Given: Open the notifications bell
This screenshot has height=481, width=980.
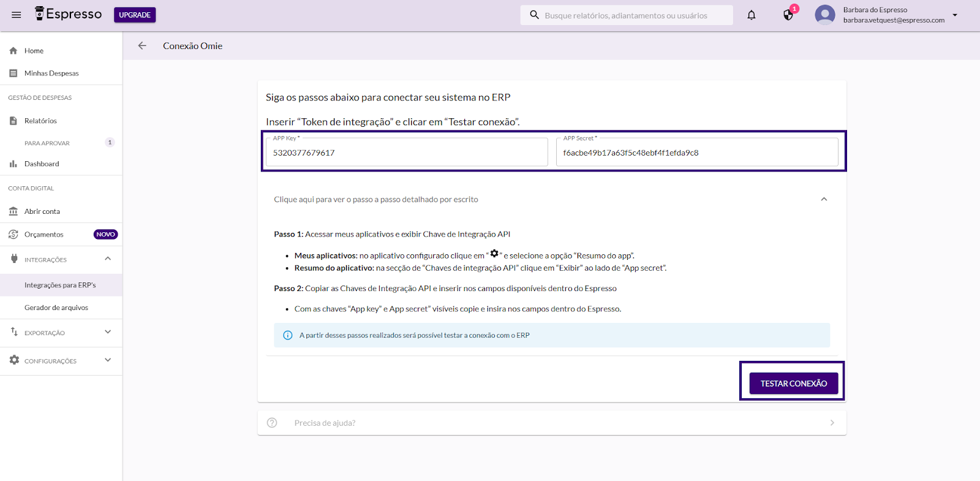Looking at the screenshot, I should pos(752,15).
